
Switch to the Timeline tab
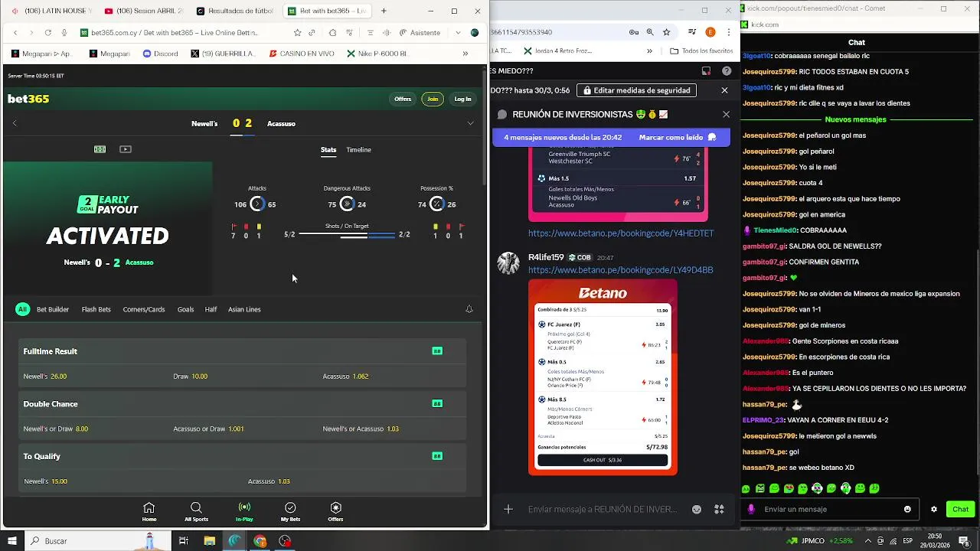pos(358,150)
